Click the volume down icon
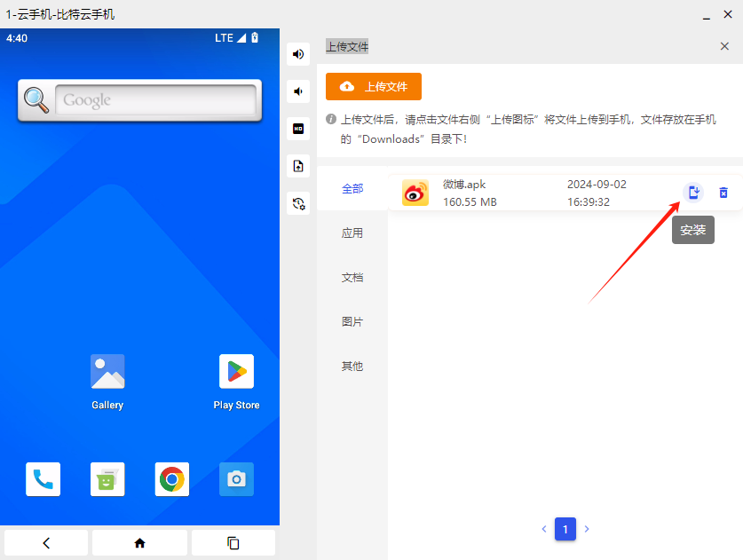Screen dimensions: 743x560 298,91
